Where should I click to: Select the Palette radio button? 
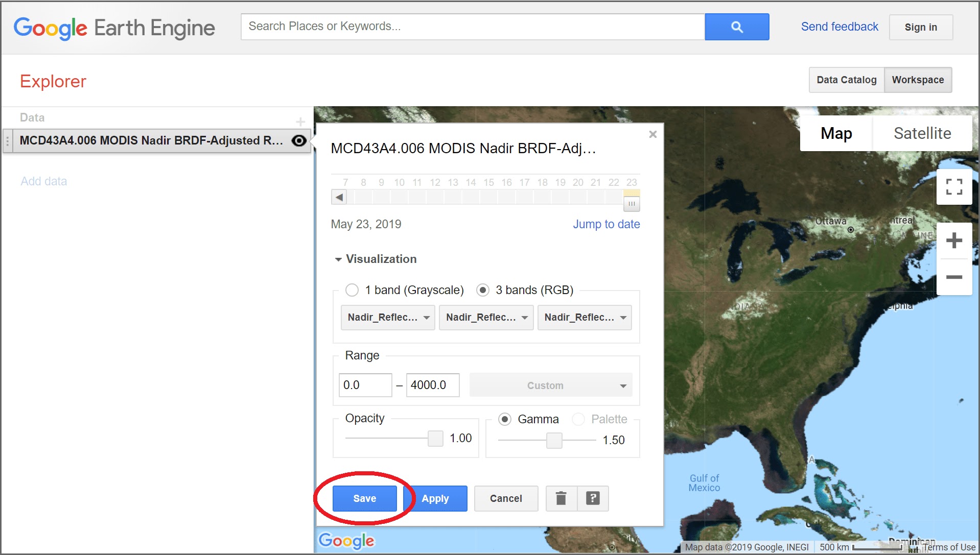(x=578, y=419)
